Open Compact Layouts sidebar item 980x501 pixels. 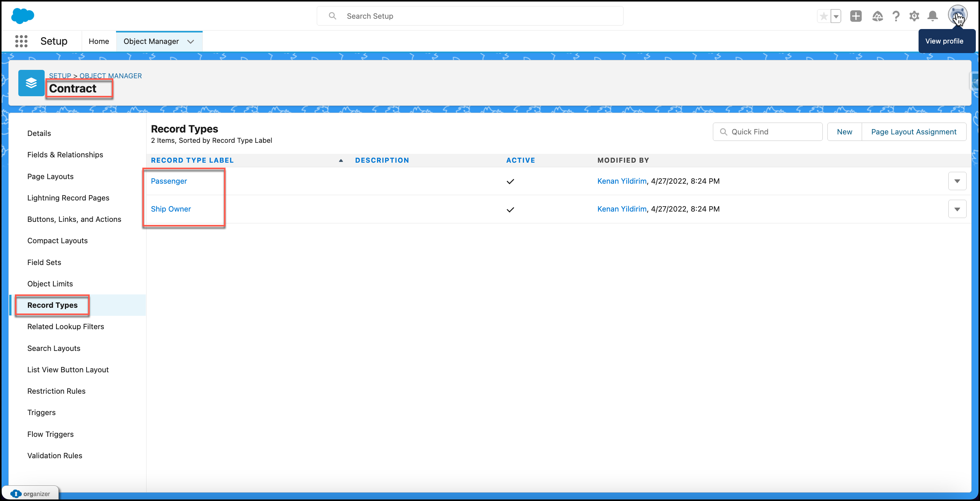(x=57, y=241)
